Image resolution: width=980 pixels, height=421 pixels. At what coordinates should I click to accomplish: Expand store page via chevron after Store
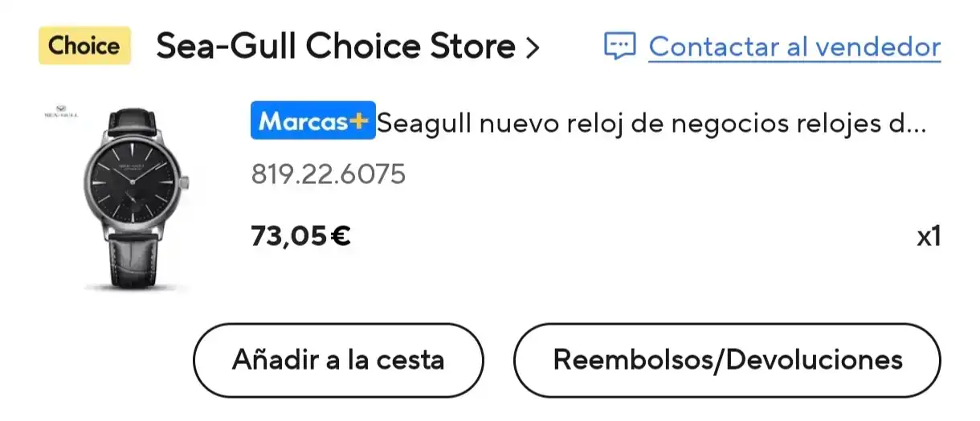531,48
